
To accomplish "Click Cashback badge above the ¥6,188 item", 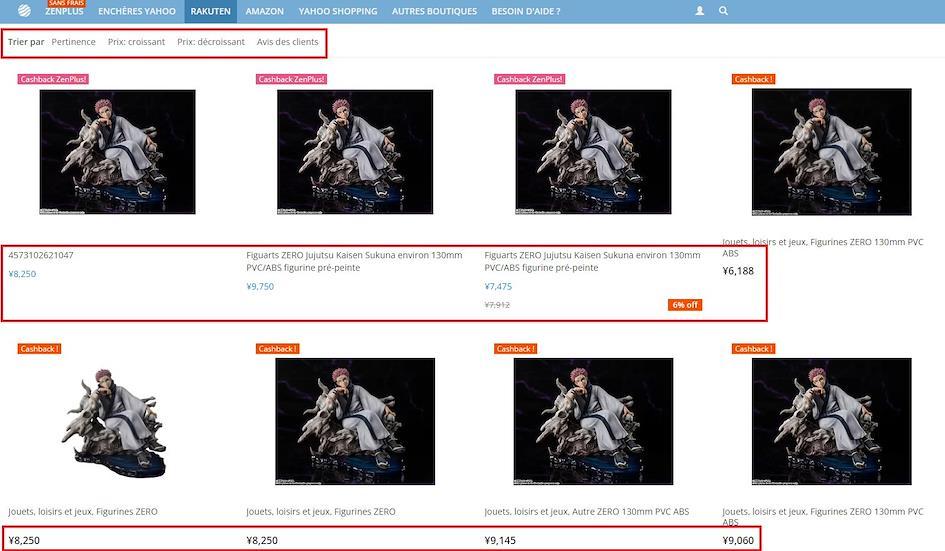I will pyautogui.click(x=753, y=79).
